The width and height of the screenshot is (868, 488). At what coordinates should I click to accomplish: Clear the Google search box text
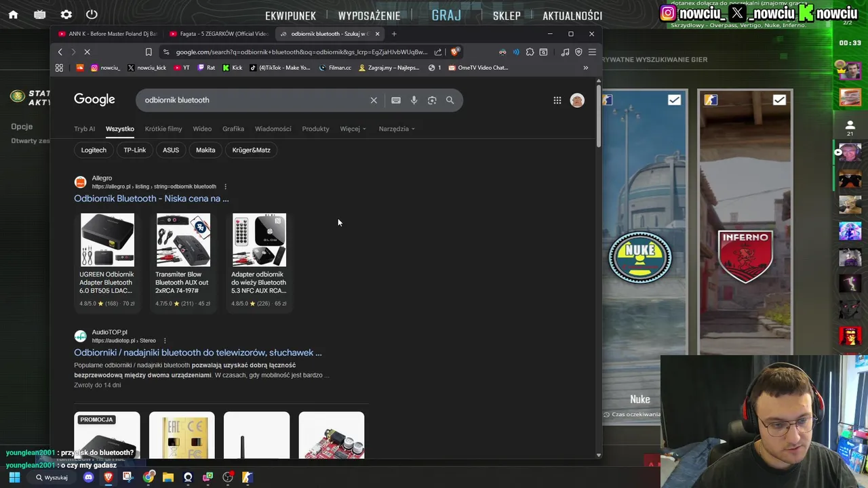coord(374,100)
